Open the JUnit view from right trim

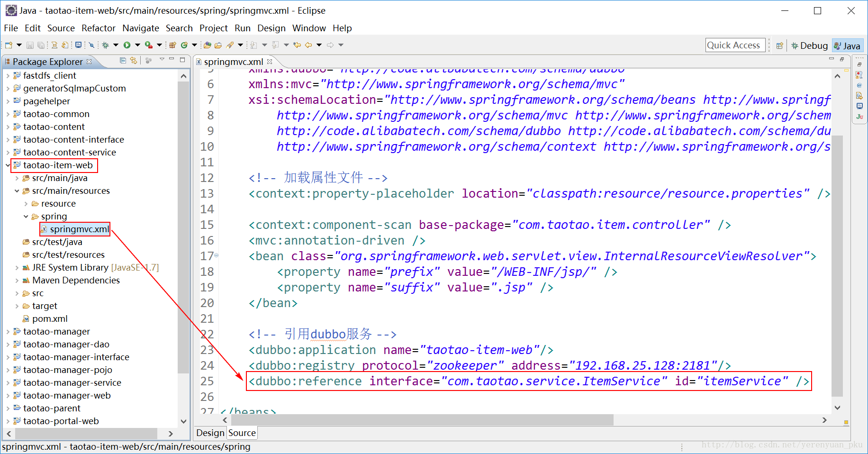coord(859,117)
